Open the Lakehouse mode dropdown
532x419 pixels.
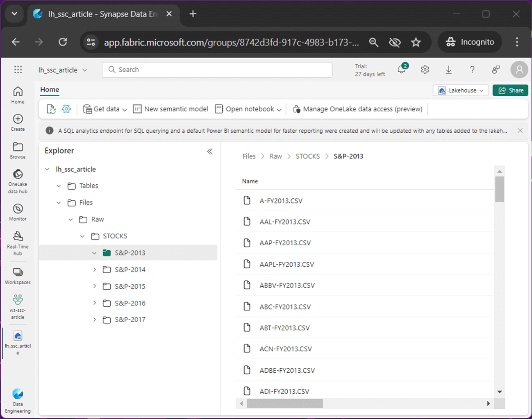(461, 91)
